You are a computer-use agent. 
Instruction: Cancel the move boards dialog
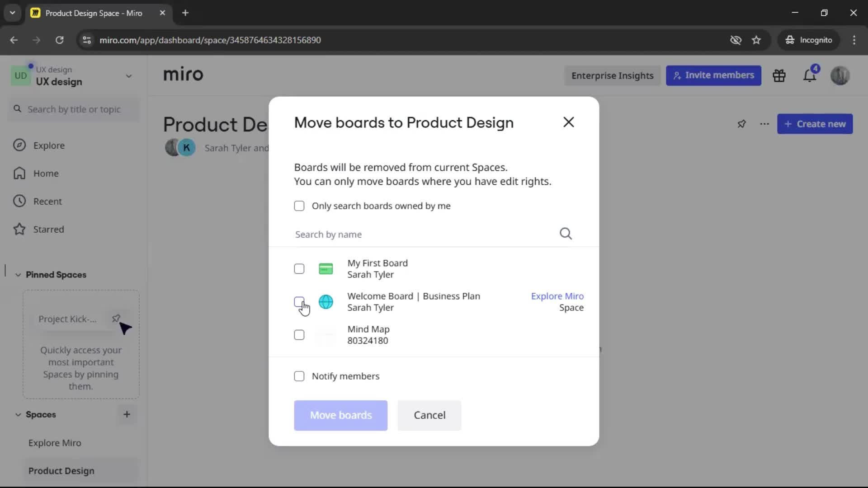coord(429,415)
